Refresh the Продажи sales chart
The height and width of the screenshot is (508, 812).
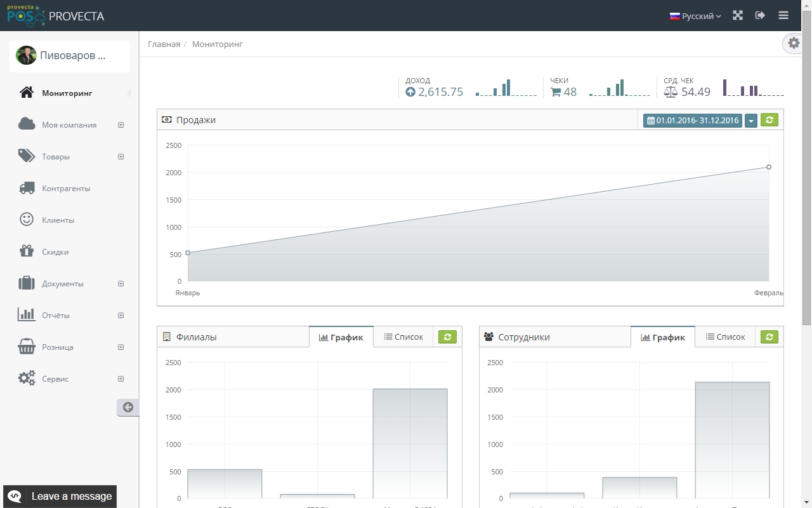(x=769, y=120)
